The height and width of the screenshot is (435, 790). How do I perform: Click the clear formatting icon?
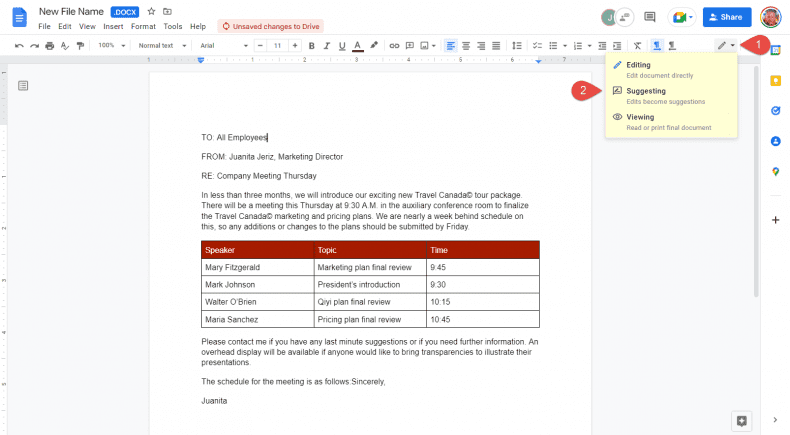point(637,45)
